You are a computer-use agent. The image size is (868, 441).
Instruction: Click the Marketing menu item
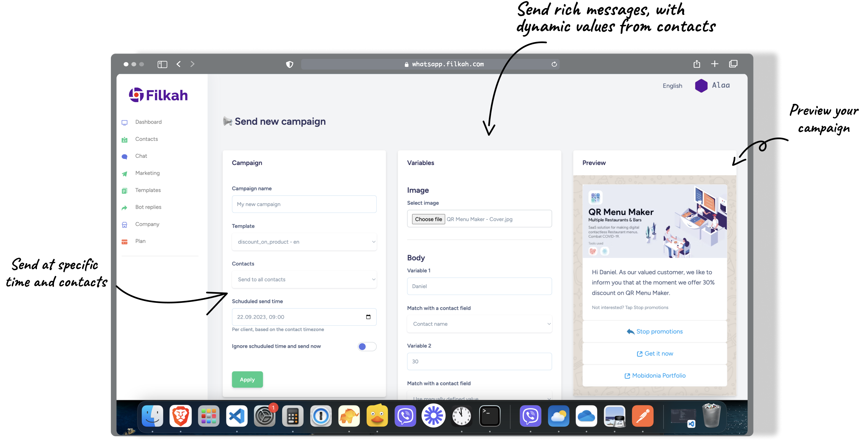coord(147,173)
